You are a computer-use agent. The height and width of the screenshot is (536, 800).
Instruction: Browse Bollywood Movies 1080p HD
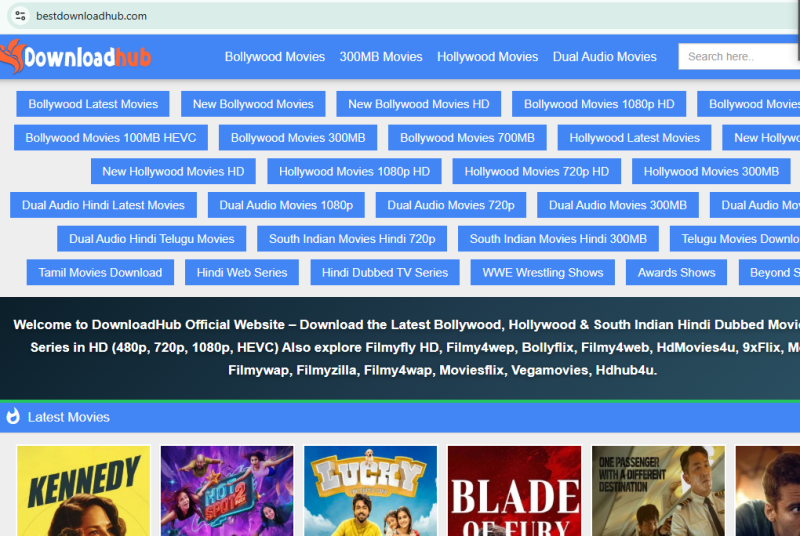[599, 104]
